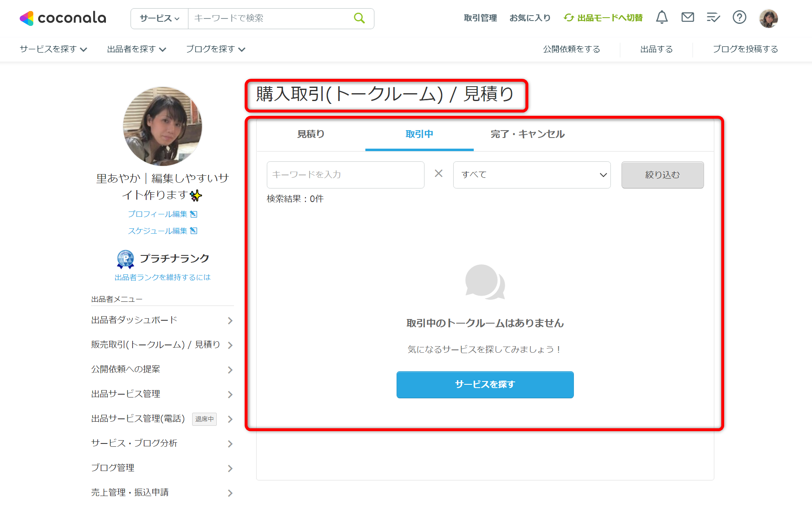
Task: Click 出品者ランクを維持するには link
Action: [x=163, y=278]
